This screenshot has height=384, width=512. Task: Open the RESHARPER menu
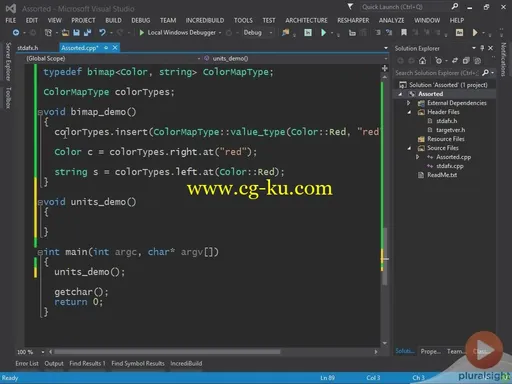point(353,20)
